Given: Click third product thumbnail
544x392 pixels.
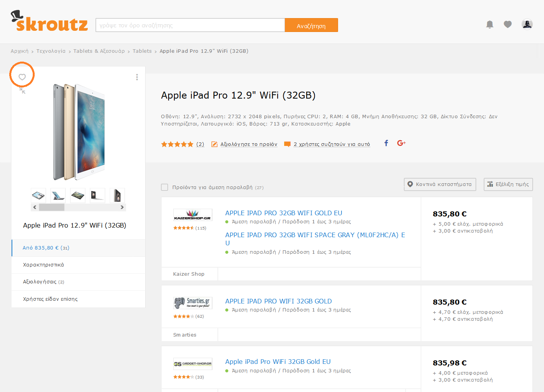Looking at the screenshot, I should pyautogui.click(x=78, y=195).
